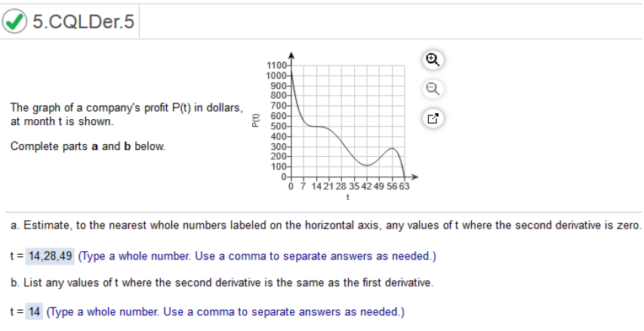Click part b answer field containing 14
The image size is (644, 331).
(x=34, y=312)
